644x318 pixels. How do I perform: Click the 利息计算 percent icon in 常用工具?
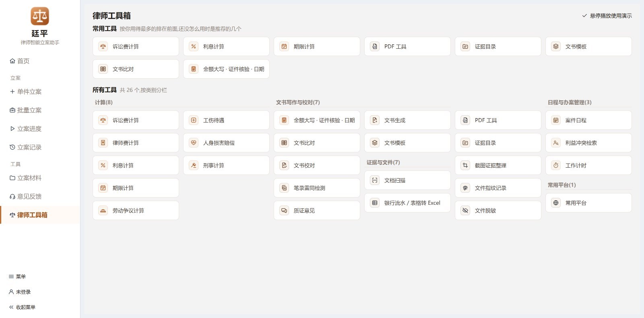pyautogui.click(x=194, y=46)
